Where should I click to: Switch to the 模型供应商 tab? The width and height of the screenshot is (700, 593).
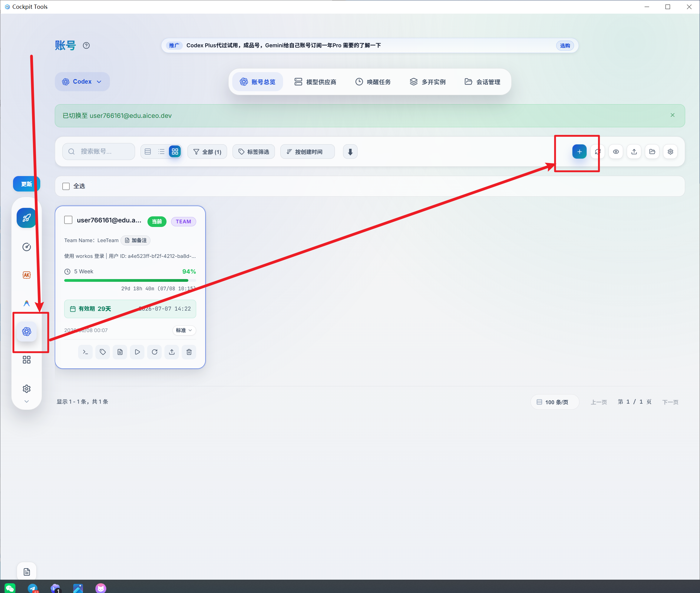click(x=315, y=82)
